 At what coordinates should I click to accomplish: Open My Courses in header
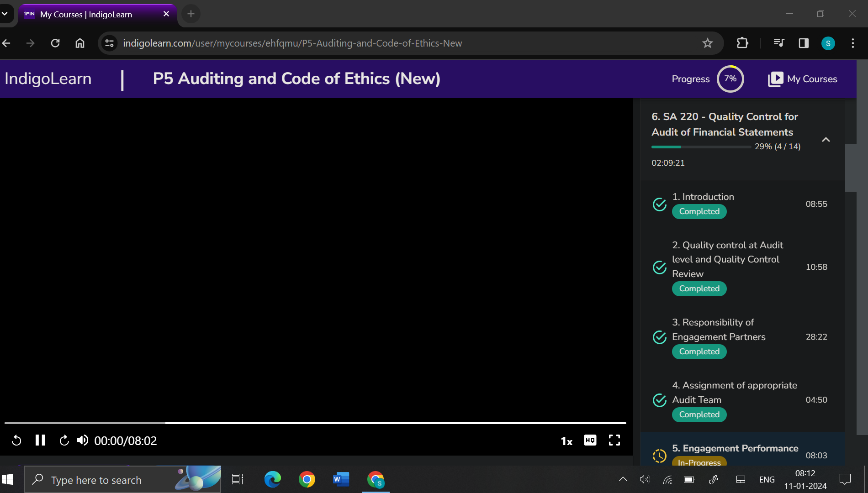[803, 79]
